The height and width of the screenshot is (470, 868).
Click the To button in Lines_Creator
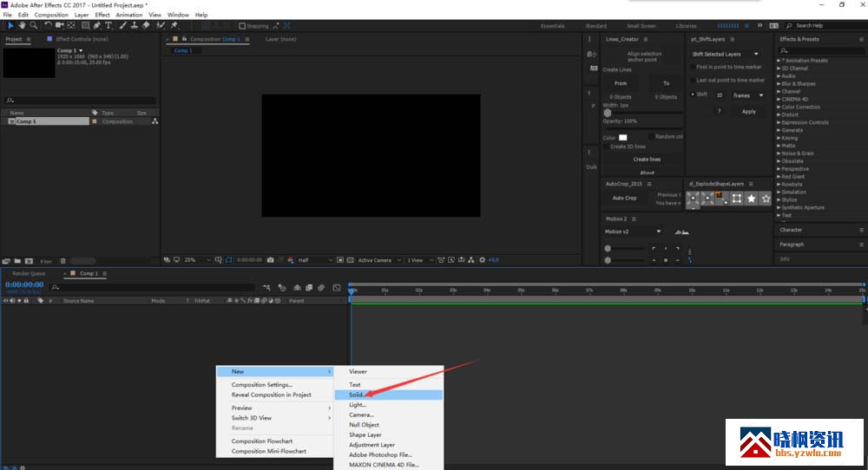pyautogui.click(x=666, y=83)
